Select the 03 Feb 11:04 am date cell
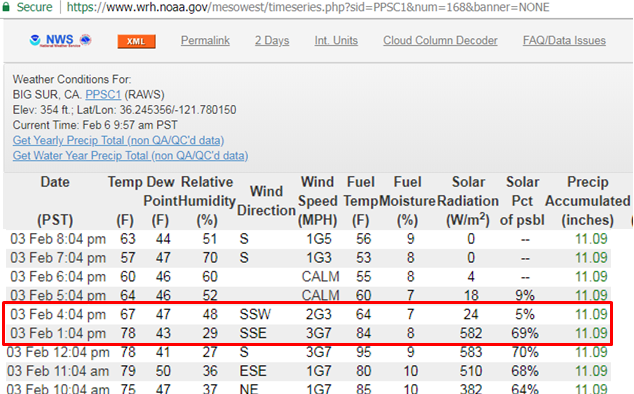Image resolution: width=634 pixels, height=394 pixels. pyautogui.click(x=58, y=371)
